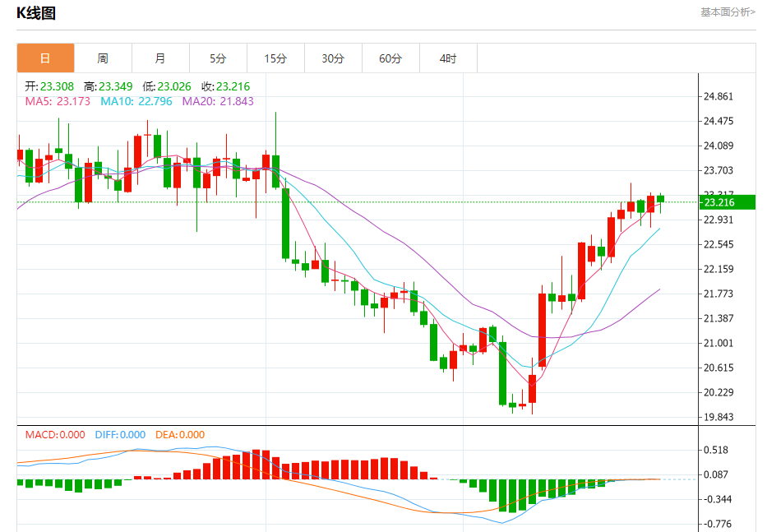Screen dimensions: 767x532
Task: Click the latest green candlestick at chart's right end
Action: tap(660, 199)
